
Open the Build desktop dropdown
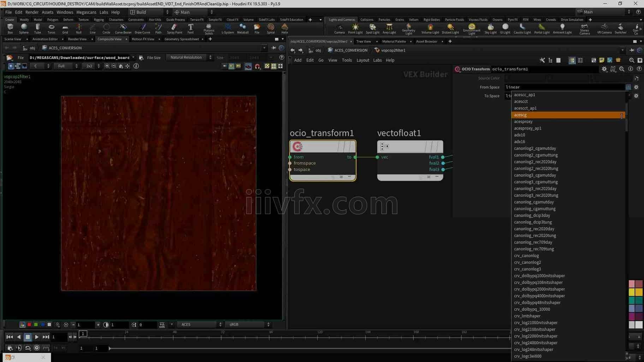tap(150, 12)
